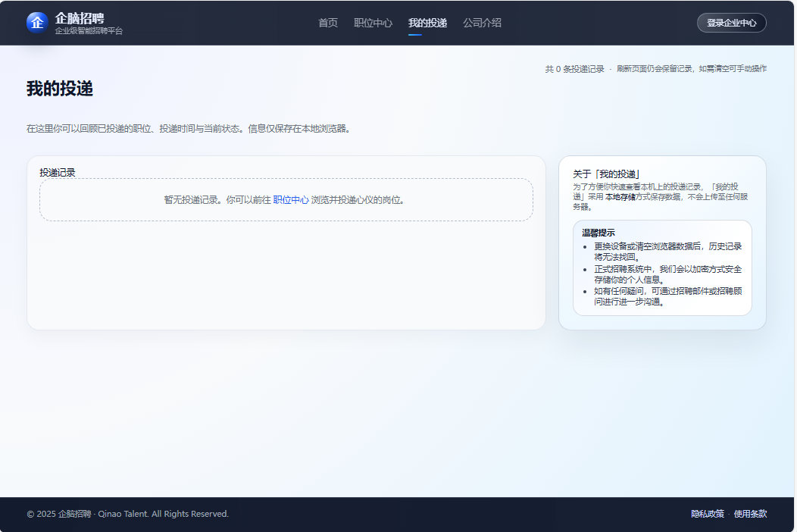
Task: Go to the 首页 nav item
Action: tap(328, 23)
